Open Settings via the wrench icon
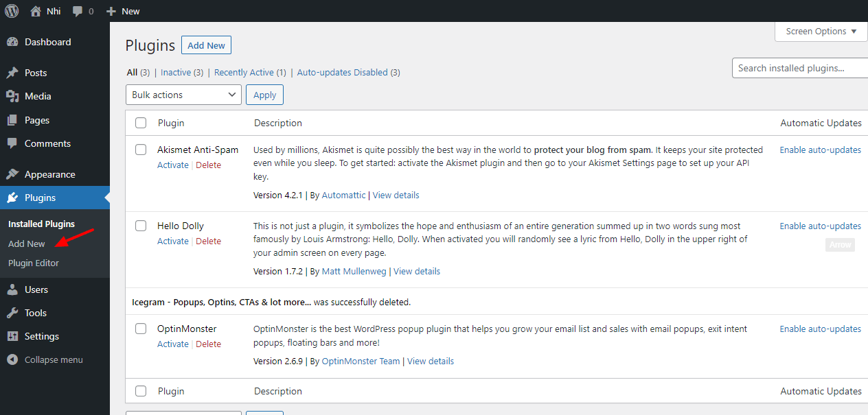Screen dimensions: 868x415 pyautogui.click(x=14, y=336)
